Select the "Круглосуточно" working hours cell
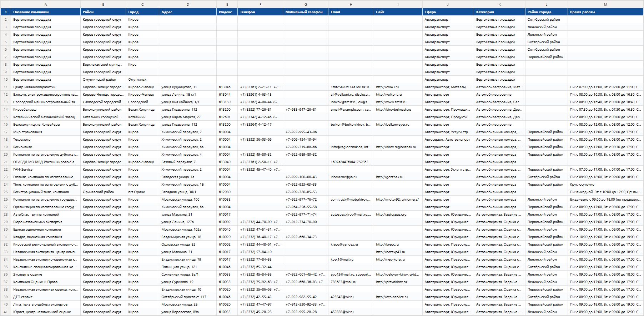This screenshot has width=644, height=322. click(x=605, y=185)
